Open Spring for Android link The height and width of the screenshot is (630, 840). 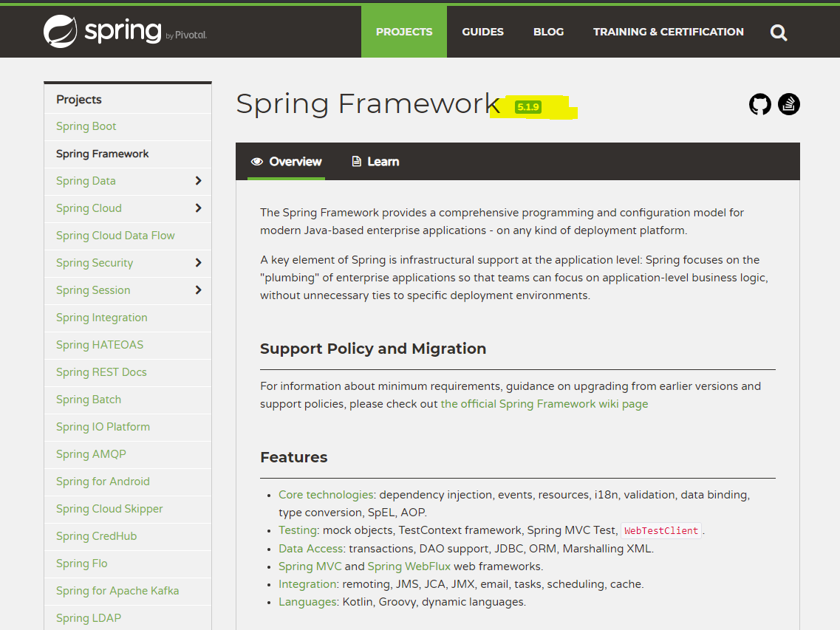point(103,482)
